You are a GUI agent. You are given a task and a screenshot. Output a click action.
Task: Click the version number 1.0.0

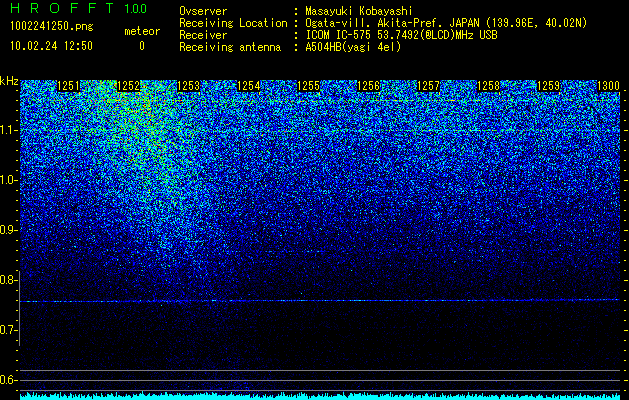[136, 9]
